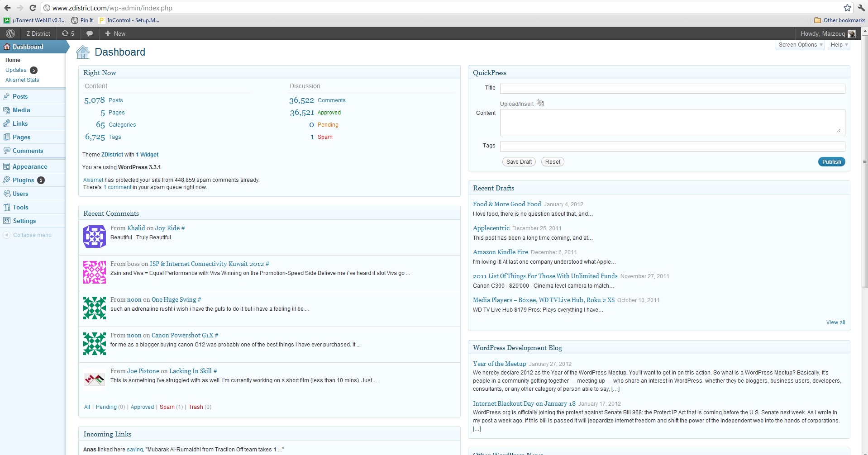This screenshot has width=868, height=455.
Task: Go to Appearance in the sidebar
Action: tap(29, 166)
